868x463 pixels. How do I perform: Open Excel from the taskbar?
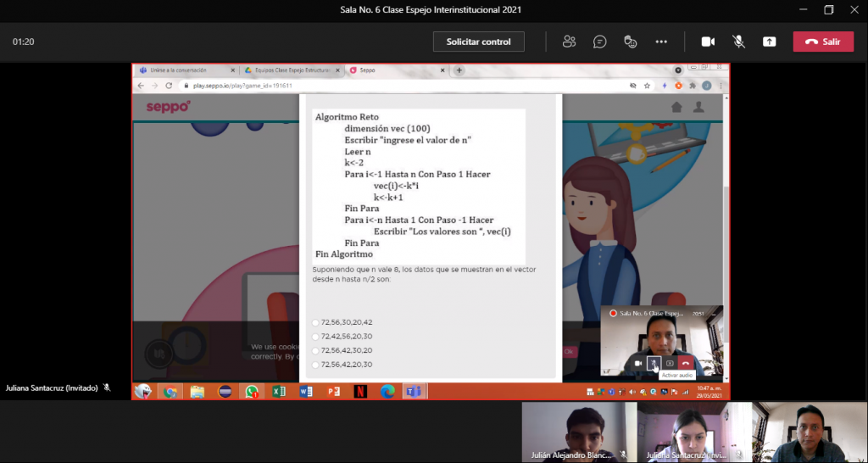pyautogui.click(x=279, y=392)
